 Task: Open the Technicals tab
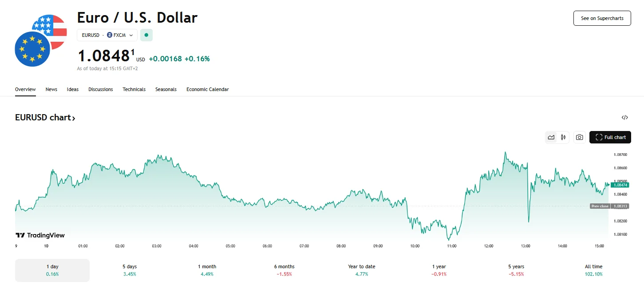134,89
